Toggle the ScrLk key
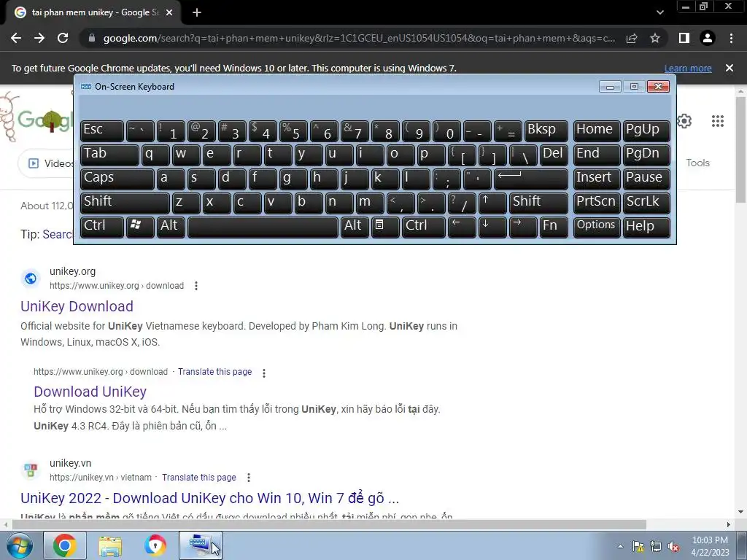The image size is (747, 560). coord(646,203)
